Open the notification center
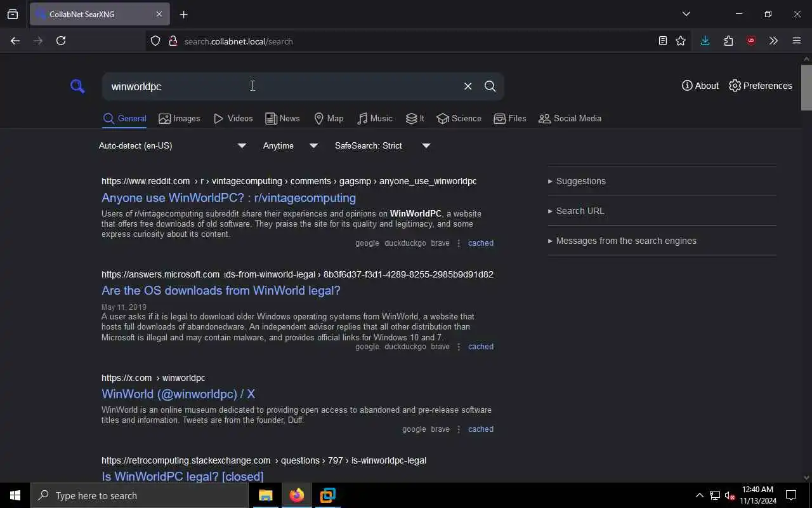 click(x=791, y=495)
